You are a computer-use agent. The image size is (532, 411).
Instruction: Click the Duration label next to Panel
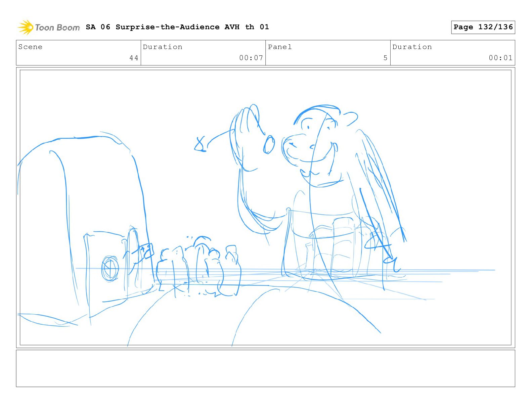coord(412,47)
